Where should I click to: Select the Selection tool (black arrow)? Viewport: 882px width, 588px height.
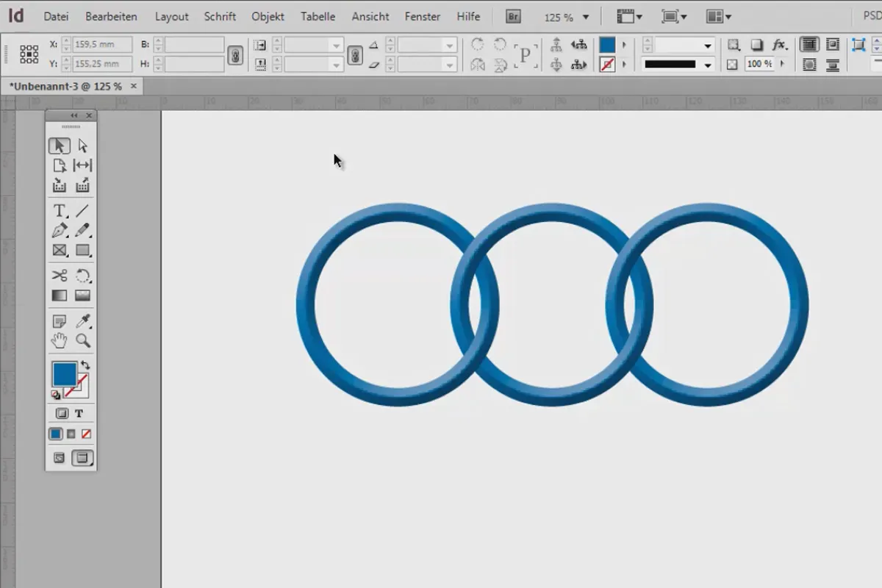pyautogui.click(x=60, y=146)
